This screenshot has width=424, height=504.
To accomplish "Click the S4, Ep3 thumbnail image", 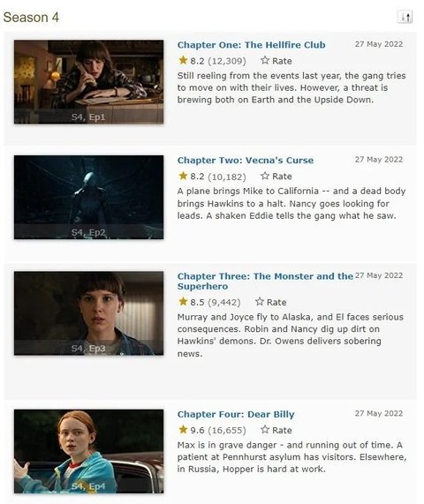I will [x=89, y=313].
